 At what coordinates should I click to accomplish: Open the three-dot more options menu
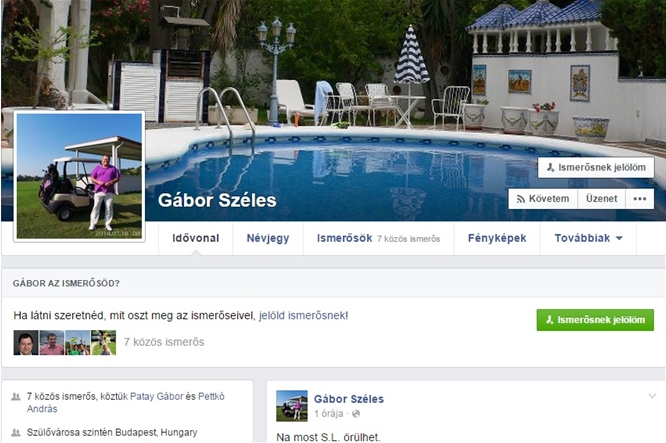click(x=640, y=199)
